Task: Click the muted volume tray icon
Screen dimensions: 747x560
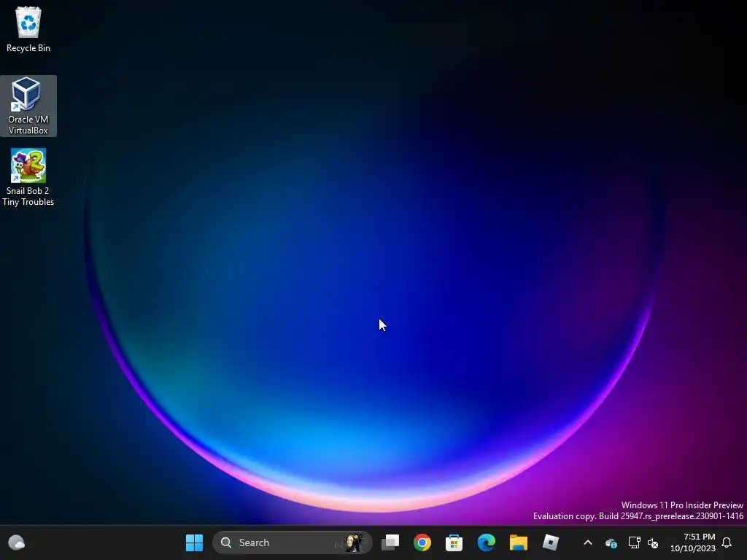Action: 653,542
